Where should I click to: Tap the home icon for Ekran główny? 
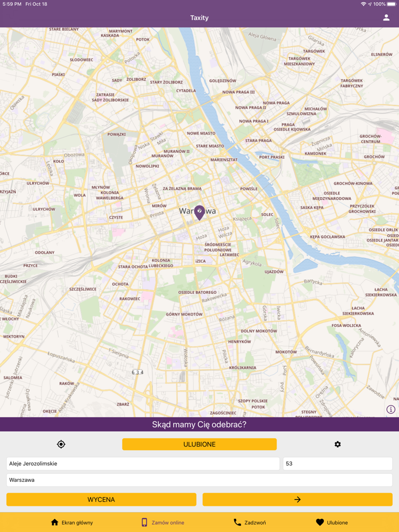click(x=54, y=522)
